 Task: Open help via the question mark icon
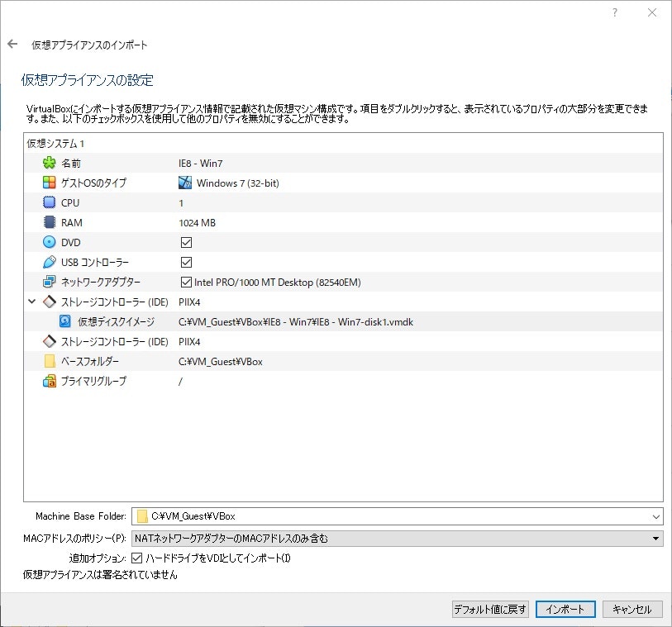[614, 12]
